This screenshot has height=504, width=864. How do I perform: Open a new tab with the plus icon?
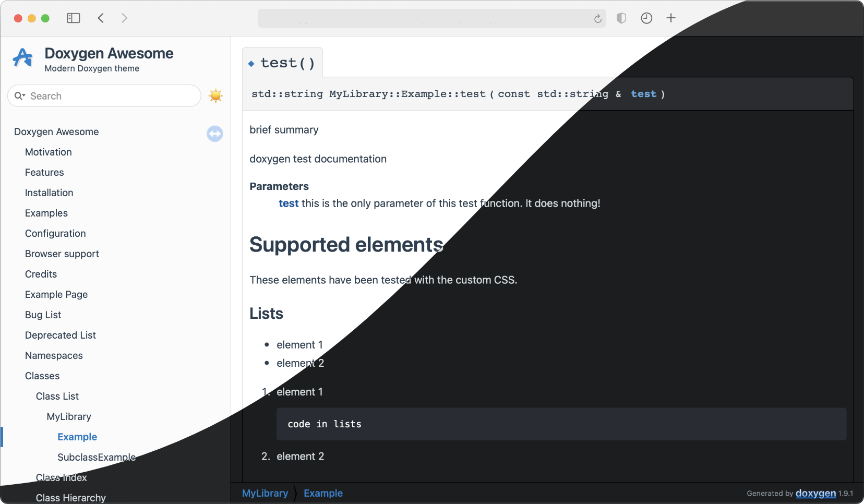[671, 18]
